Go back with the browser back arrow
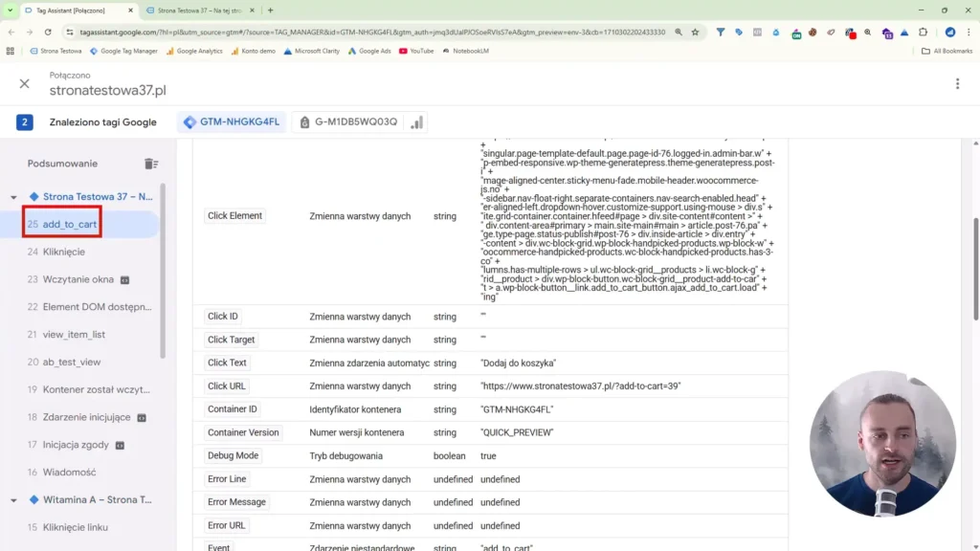Viewport: 980px width, 551px height. [11, 32]
